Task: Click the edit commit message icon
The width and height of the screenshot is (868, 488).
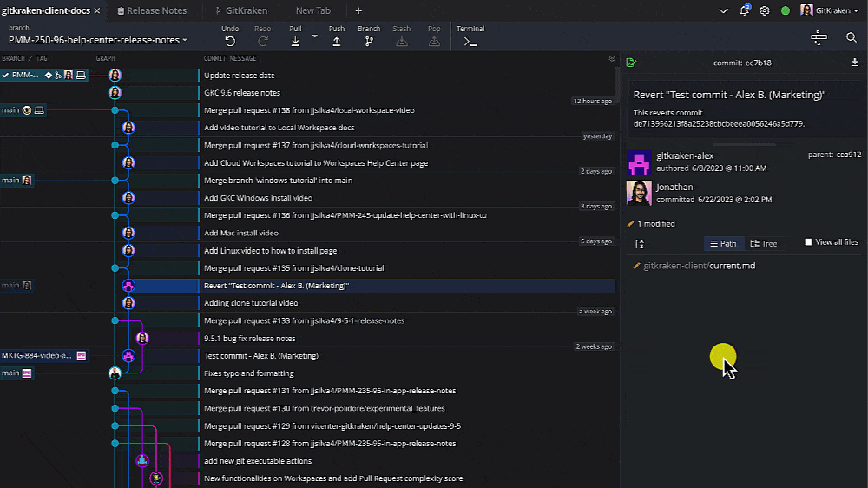Action: (631, 63)
